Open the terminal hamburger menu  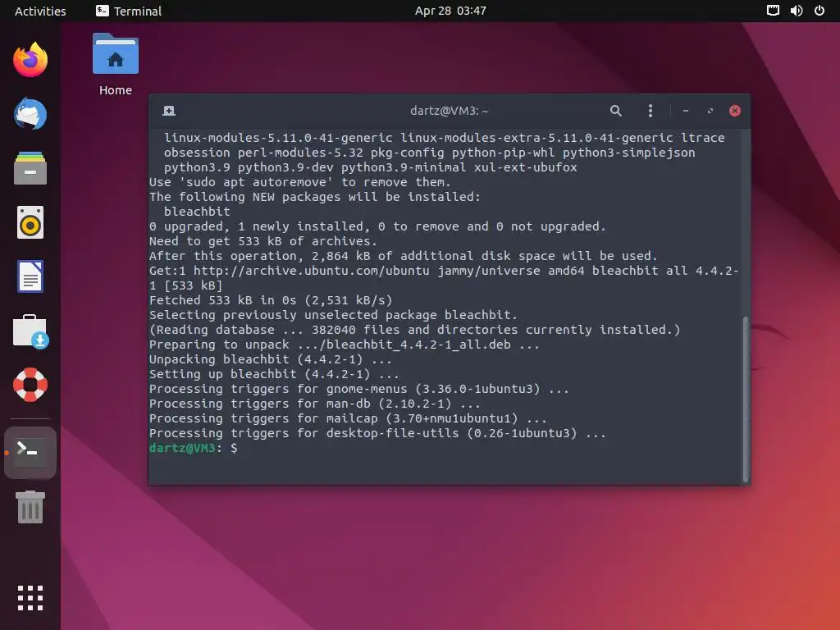tap(651, 111)
